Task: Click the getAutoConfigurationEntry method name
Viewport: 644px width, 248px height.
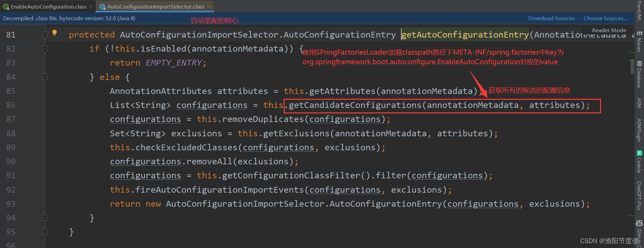Action: tap(465, 35)
